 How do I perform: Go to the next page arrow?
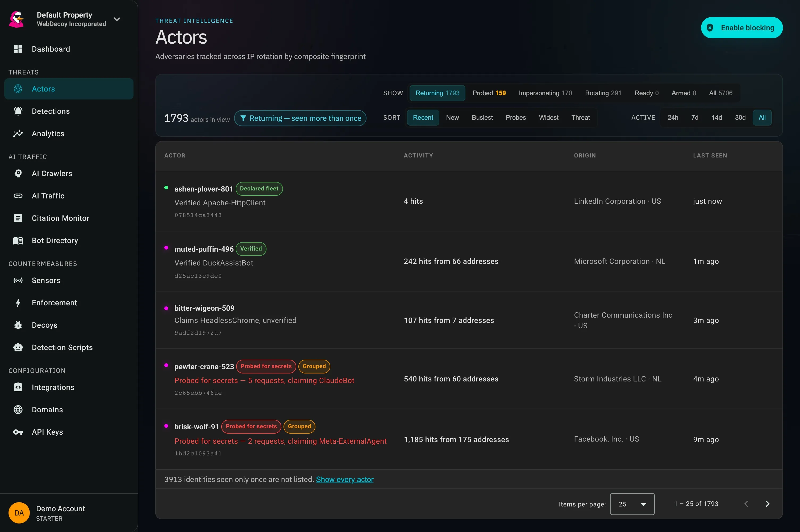pyautogui.click(x=768, y=504)
